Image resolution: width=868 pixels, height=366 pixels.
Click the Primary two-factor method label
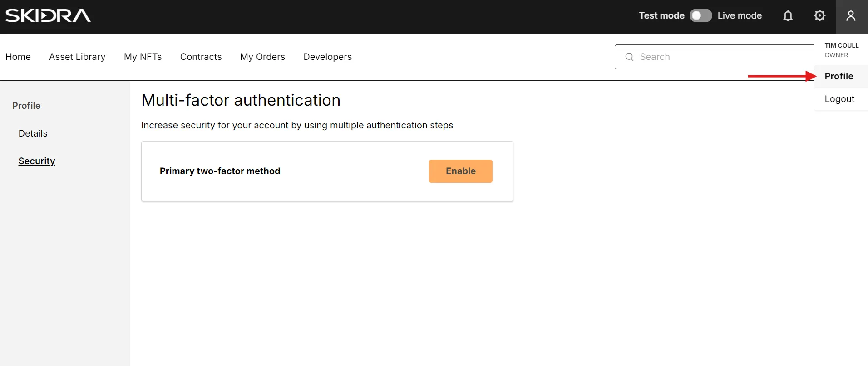point(220,171)
